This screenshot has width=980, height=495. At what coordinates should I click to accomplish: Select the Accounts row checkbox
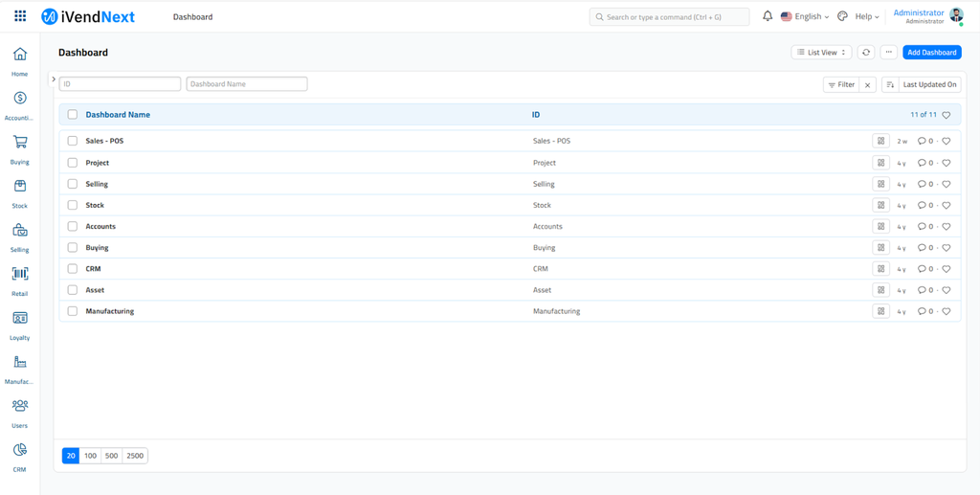pos(73,227)
